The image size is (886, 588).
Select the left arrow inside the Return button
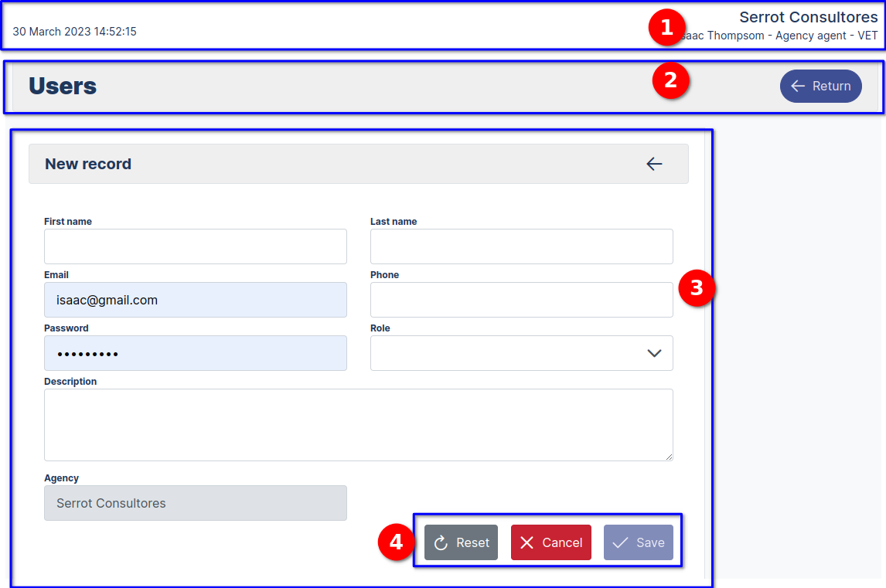pos(798,86)
